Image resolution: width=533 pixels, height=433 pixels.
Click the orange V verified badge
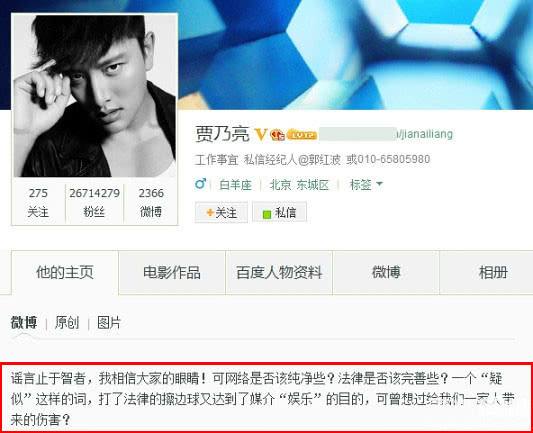[x=261, y=135]
